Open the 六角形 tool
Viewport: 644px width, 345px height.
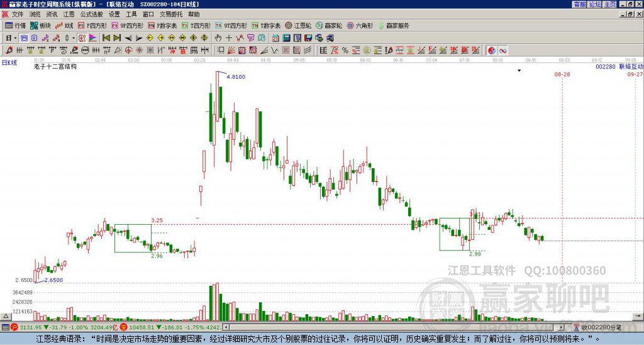click(360, 25)
